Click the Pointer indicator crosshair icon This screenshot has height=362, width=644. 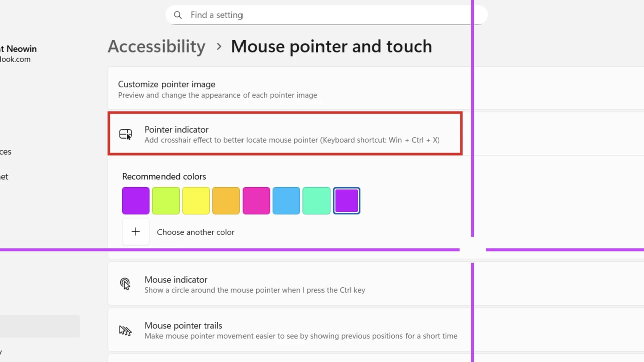tap(125, 134)
